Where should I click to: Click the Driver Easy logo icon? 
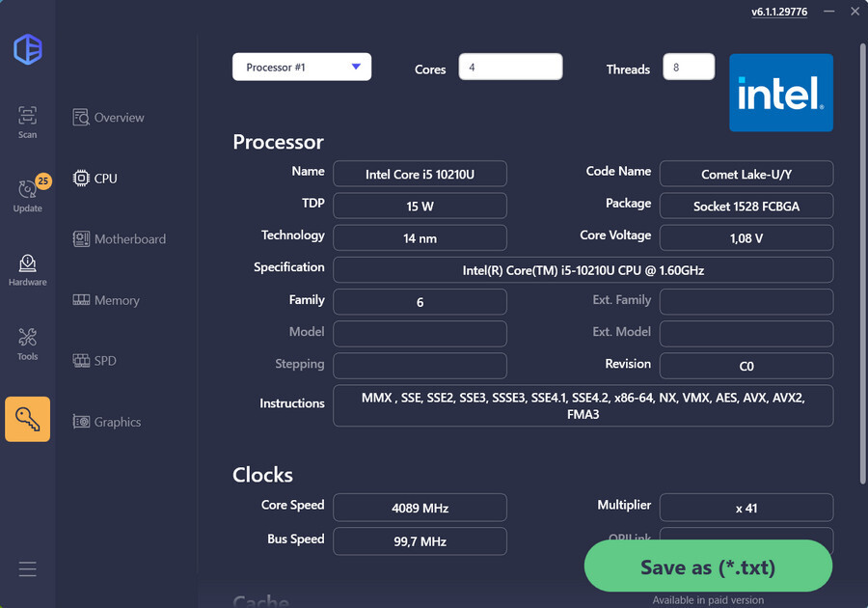coord(28,49)
